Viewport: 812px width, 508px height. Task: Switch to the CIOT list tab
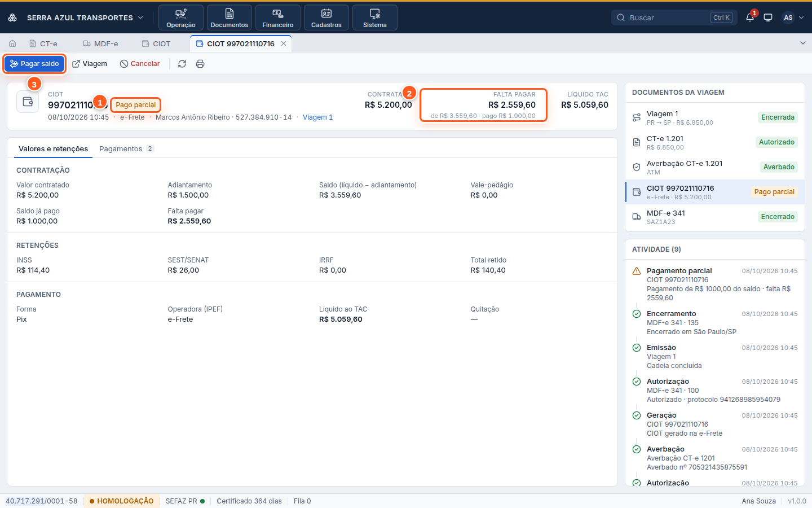click(156, 43)
